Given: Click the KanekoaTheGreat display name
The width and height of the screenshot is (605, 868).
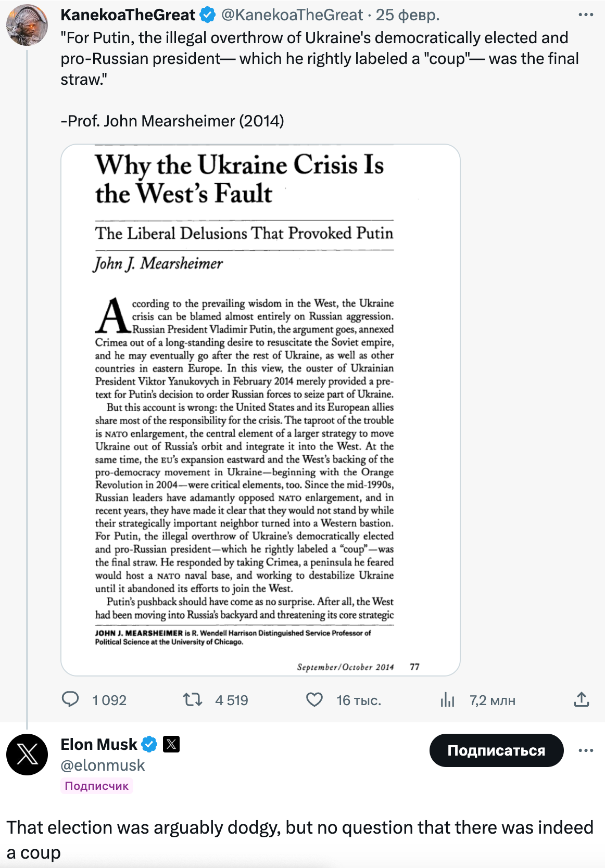Looking at the screenshot, I should pos(128,15).
